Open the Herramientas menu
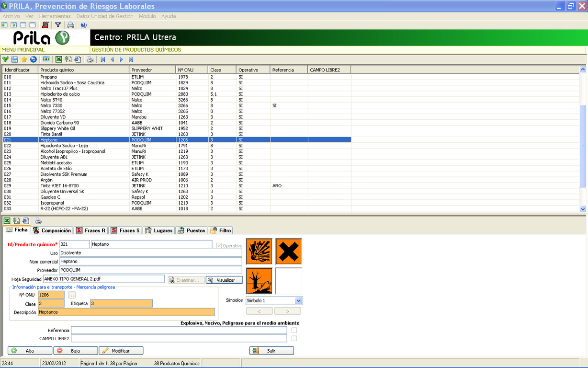Screen dimensions: 588x368 pos(55,16)
